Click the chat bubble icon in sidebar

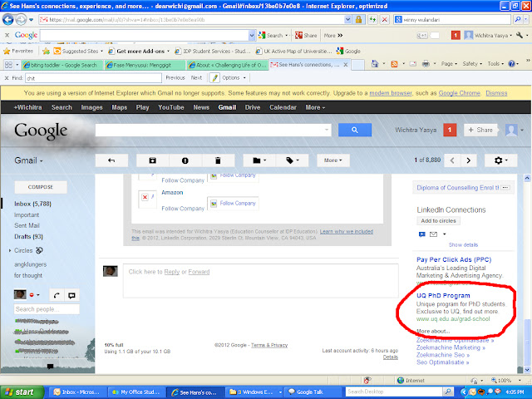[x=71, y=295]
